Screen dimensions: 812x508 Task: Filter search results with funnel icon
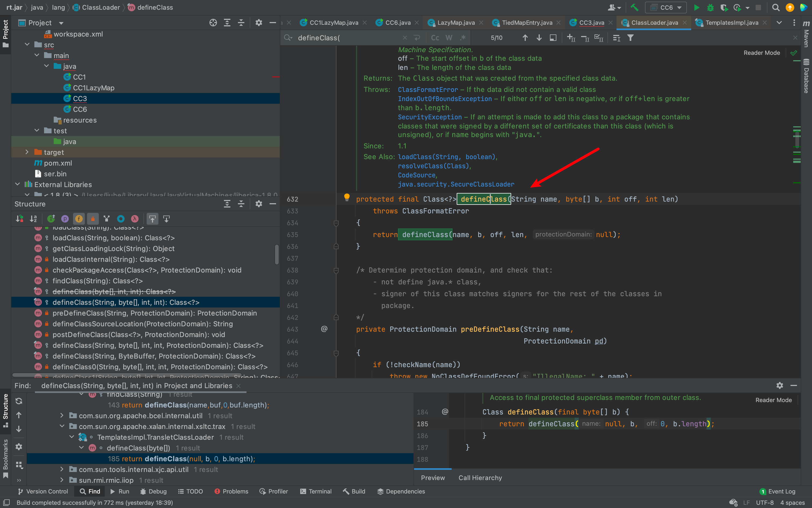coord(630,38)
